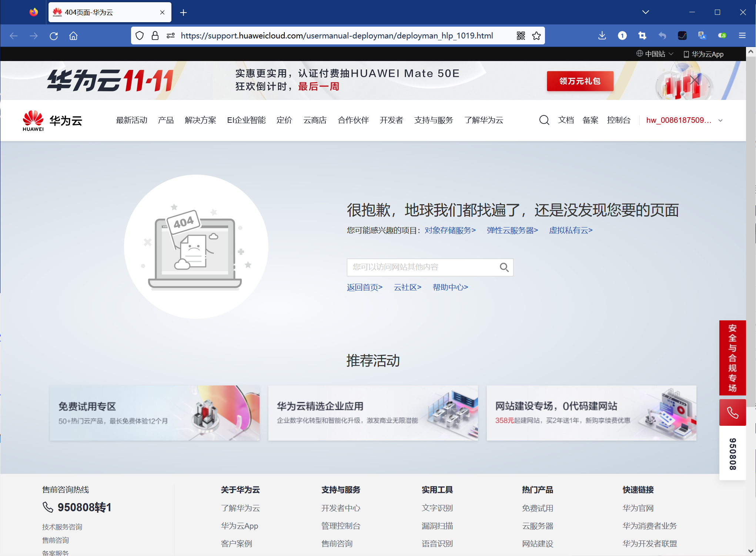This screenshot has width=756, height=556.
Task: Expand the tab list chevron
Action: [645, 12]
